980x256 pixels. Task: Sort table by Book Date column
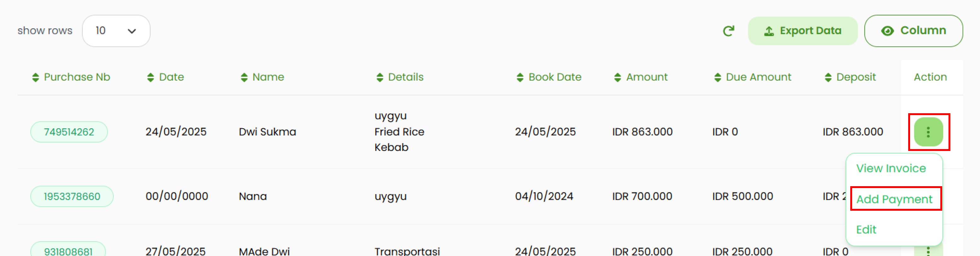[520, 77]
